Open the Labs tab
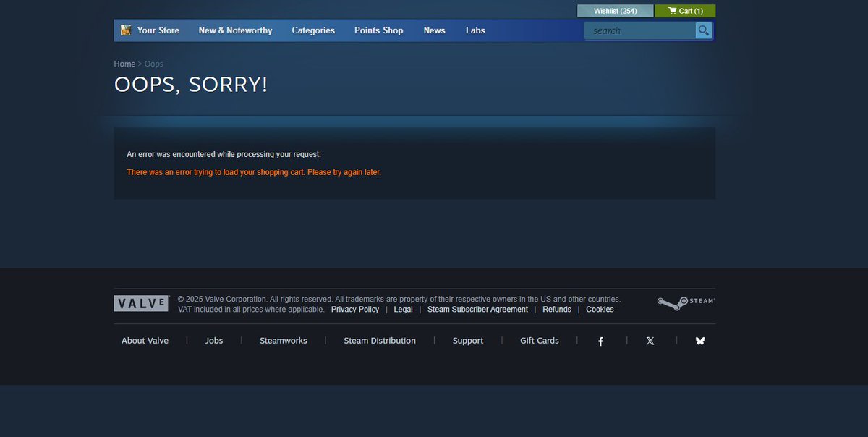Screen dimensions: 868x437 tap(475, 30)
